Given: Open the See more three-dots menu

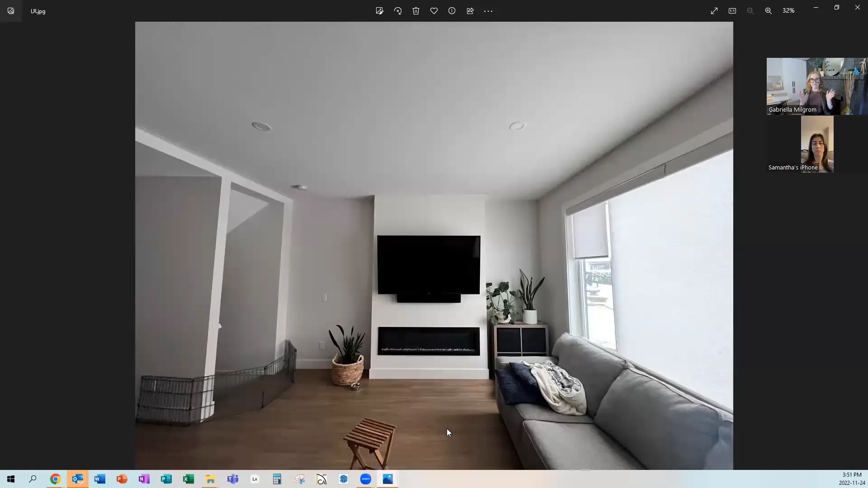Looking at the screenshot, I should click(x=488, y=11).
